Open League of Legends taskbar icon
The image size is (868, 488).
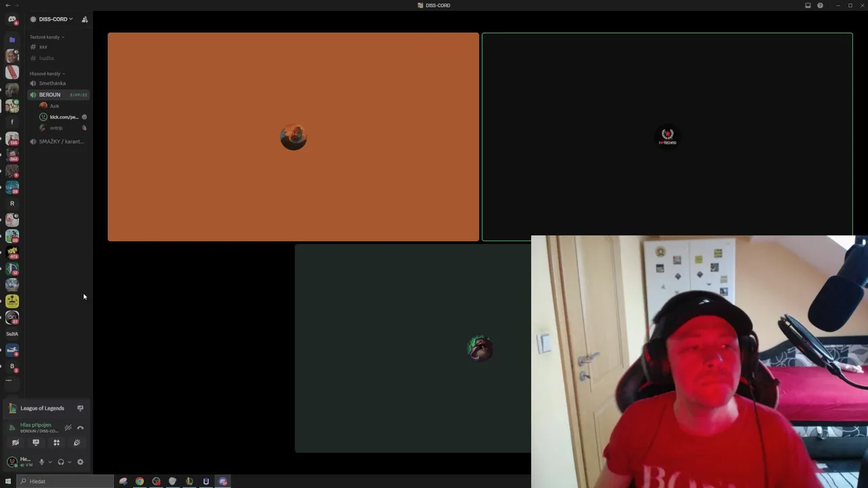tap(189, 481)
